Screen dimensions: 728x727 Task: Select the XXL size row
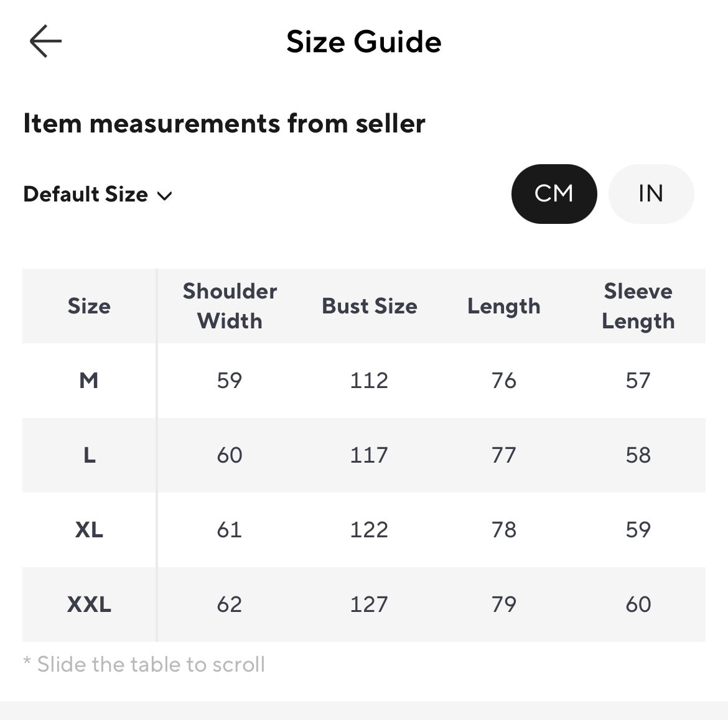pyautogui.click(x=364, y=604)
